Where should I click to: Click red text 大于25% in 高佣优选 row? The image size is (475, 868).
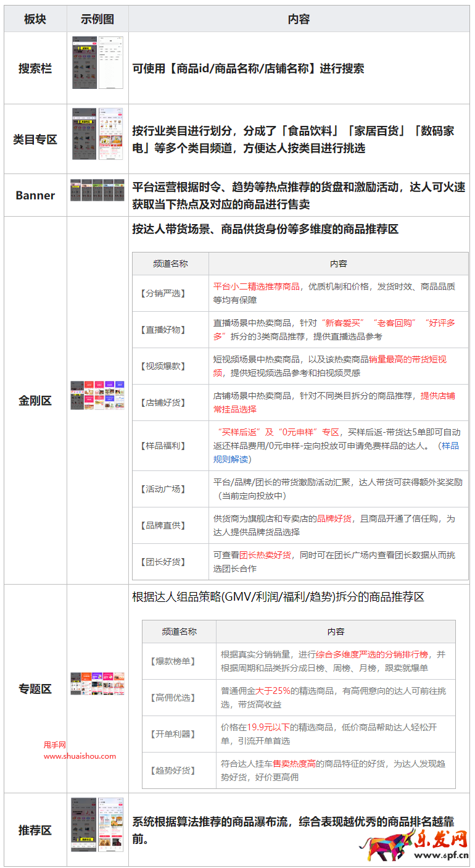point(273,691)
